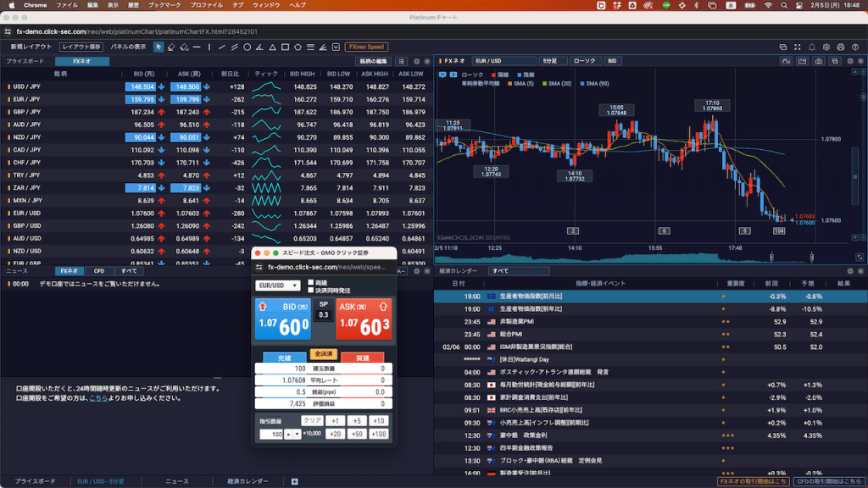Viewport: 868px width, 488px height.
Task: Open the window layout icon in top-right toolbar
Action: pos(782,47)
